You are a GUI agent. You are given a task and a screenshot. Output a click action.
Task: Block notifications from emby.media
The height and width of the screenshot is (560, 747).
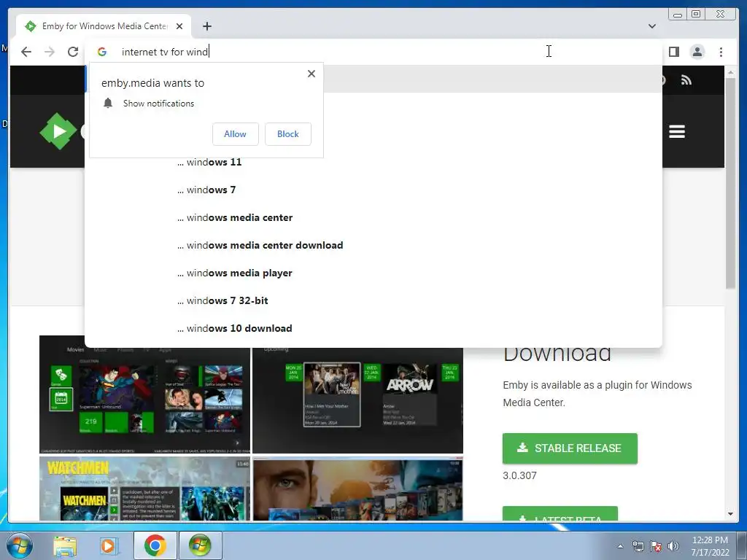tap(287, 134)
